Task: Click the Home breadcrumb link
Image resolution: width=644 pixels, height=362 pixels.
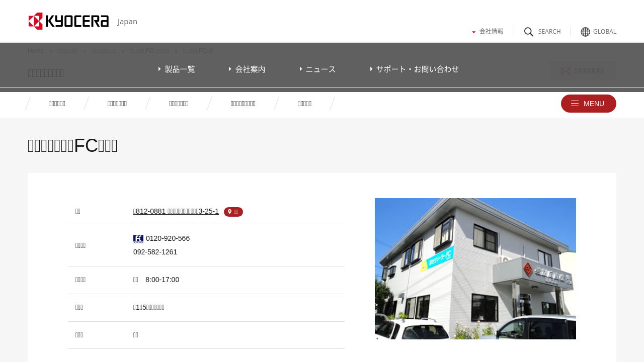Action: [x=36, y=51]
